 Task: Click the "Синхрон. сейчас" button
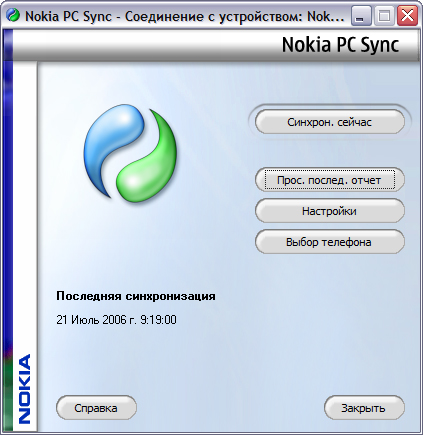pyautogui.click(x=330, y=122)
